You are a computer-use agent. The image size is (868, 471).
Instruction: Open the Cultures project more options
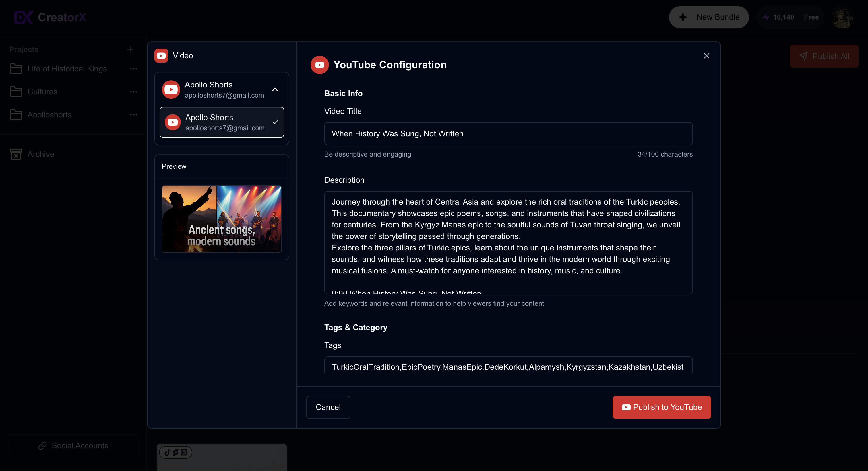[133, 92]
